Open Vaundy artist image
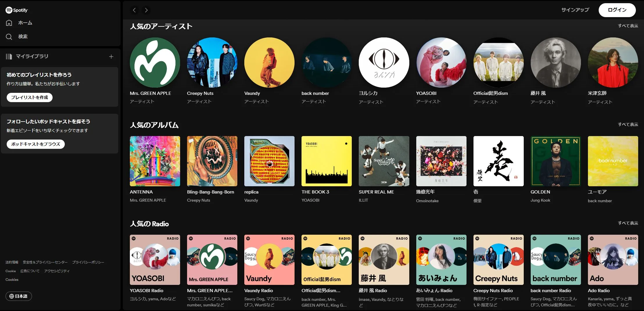The width and height of the screenshot is (644, 311). click(269, 62)
